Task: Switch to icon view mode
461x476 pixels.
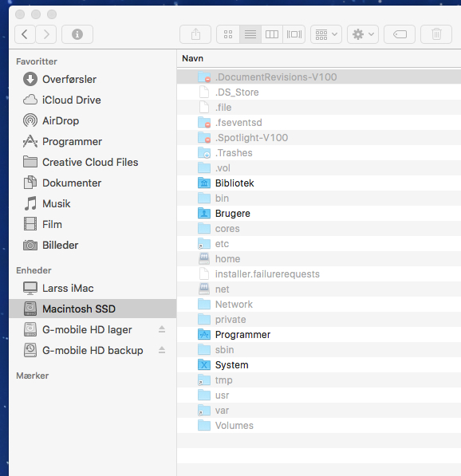Action: [228, 34]
